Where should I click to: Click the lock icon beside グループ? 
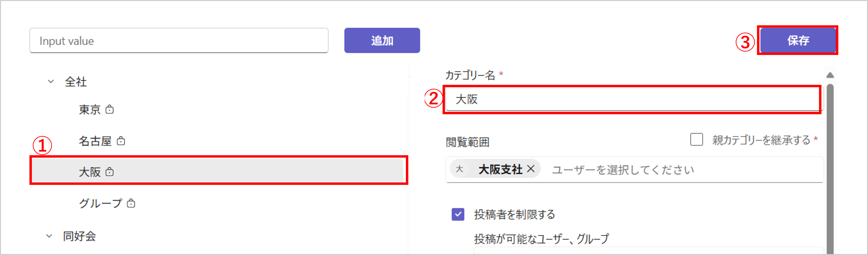coord(131,203)
